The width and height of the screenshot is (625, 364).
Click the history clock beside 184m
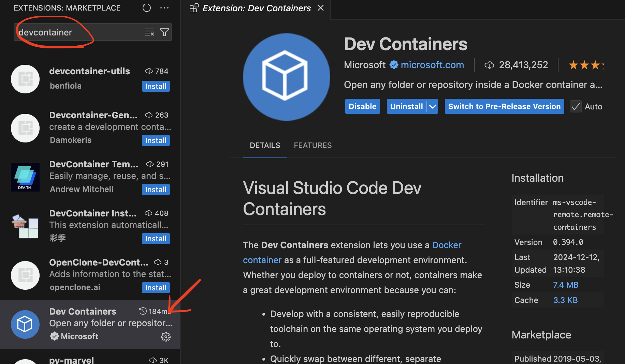(143, 311)
